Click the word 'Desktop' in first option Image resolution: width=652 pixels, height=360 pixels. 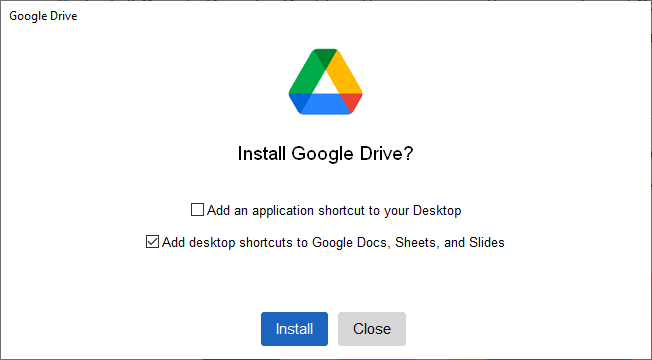[x=437, y=210]
